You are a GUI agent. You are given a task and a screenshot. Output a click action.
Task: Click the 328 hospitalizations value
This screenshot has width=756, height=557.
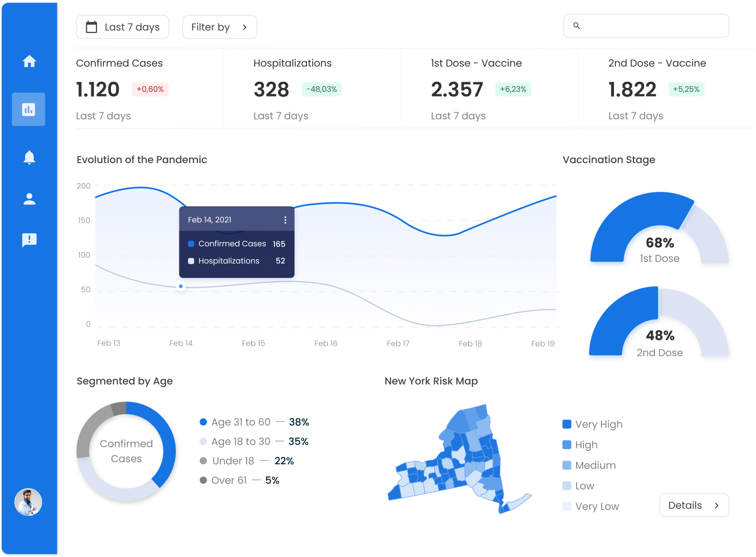[272, 89]
